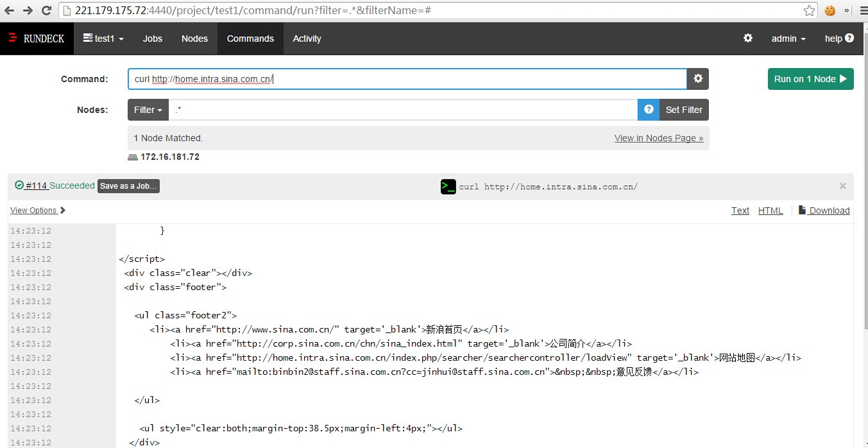Focus the Command input field
The width and height of the screenshot is (868, 448).
(407, 79)
